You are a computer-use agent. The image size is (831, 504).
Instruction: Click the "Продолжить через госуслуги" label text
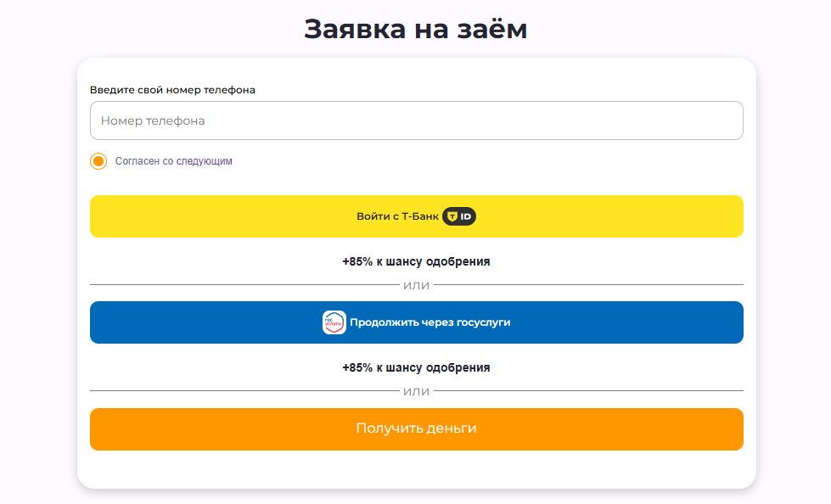coord(430,322)
